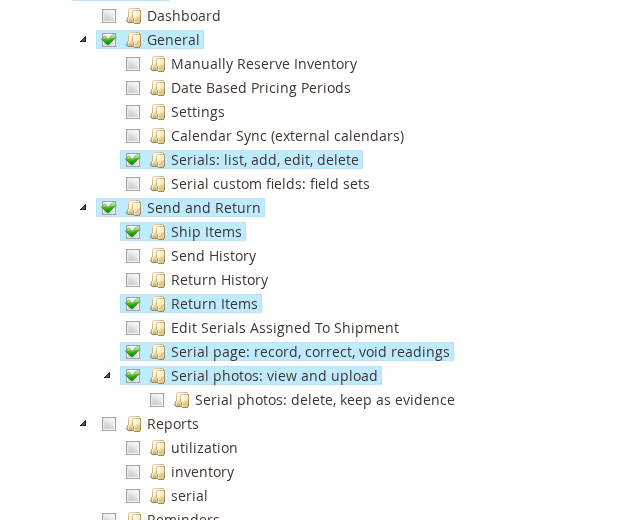Uncheck Serials: list, add, edit, delete

tap(133, 160)
